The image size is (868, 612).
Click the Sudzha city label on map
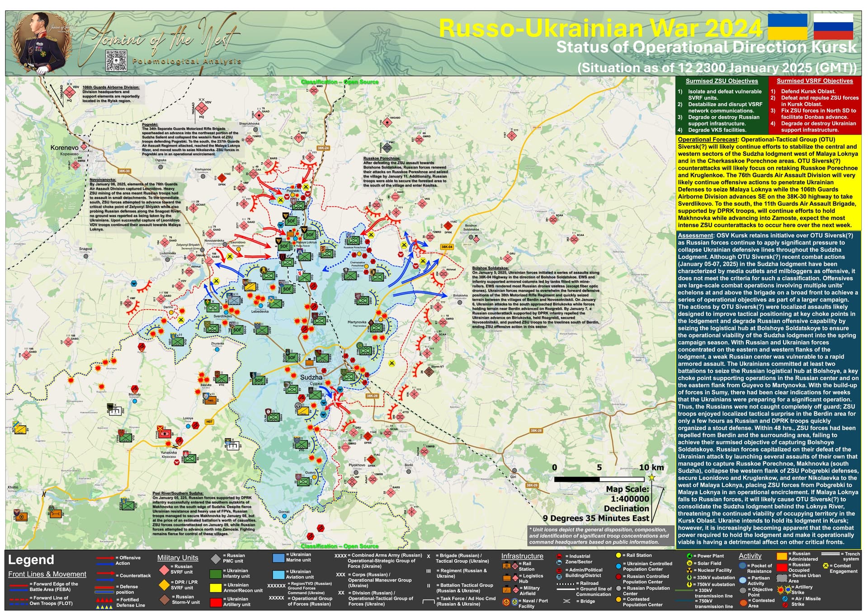tap(311, 377)
